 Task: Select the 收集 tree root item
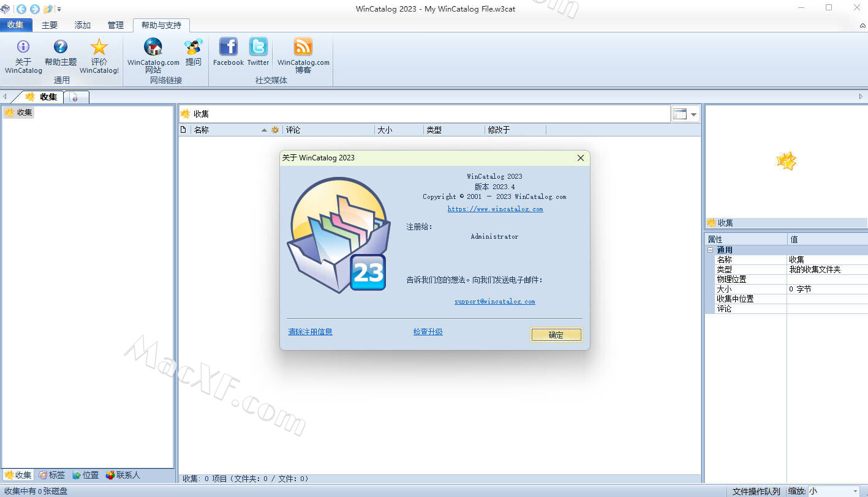tap(25, 113)
